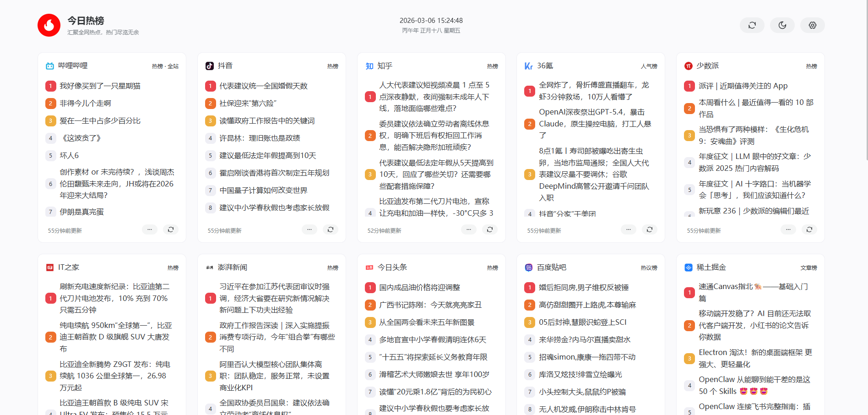Open IT之家 item about 比亚迪第二代刀片电池
868x415 pixels.
(114, 298)
